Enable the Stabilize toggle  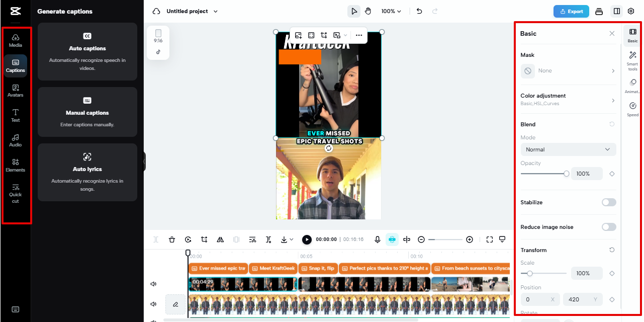[x=608, y=202]
